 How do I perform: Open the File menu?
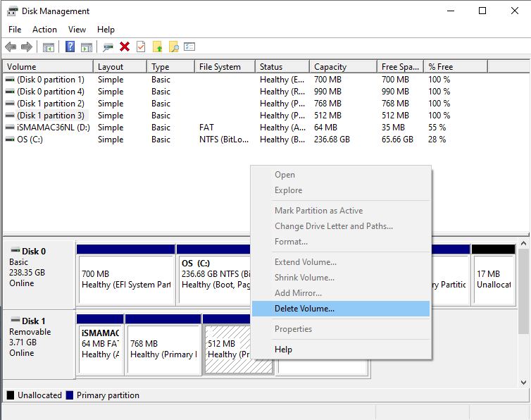pos(15,30)
